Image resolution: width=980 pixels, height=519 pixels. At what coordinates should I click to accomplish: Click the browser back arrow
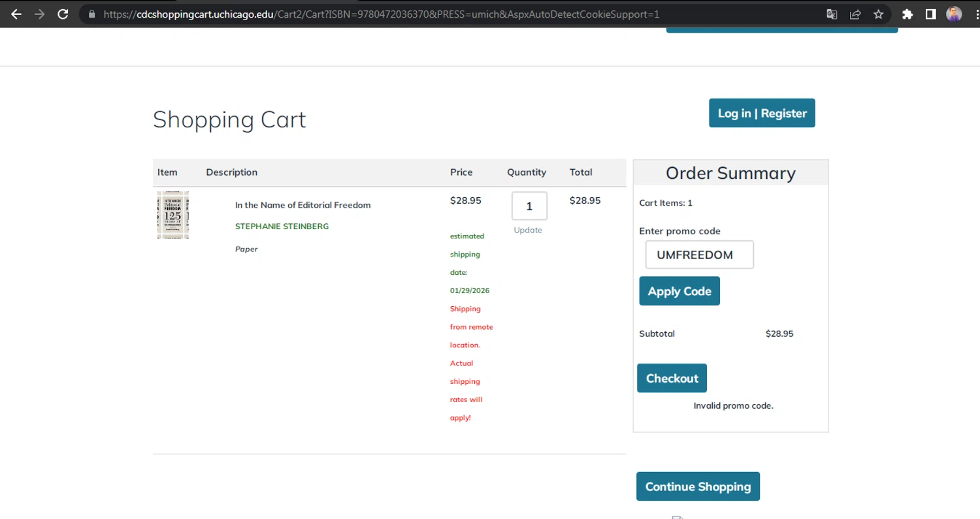pos(16,14)
